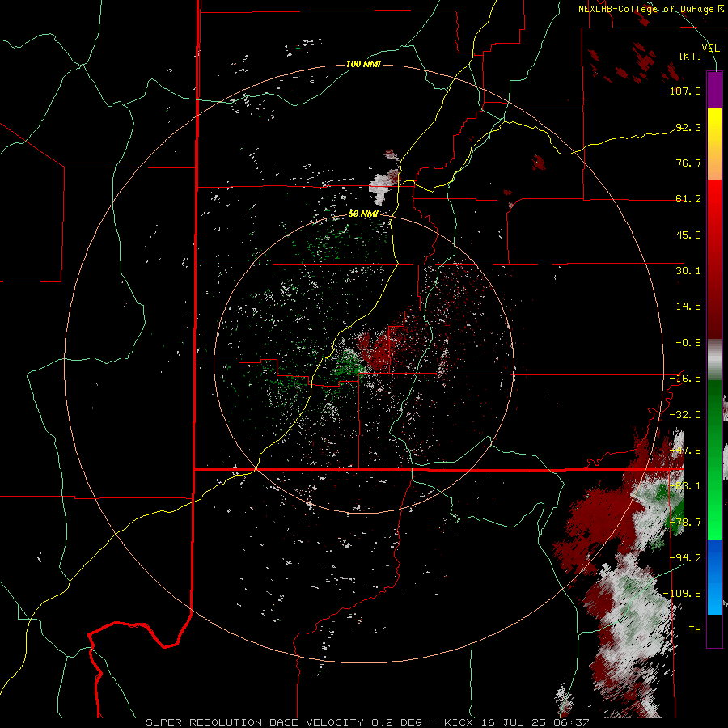The height and width of the screenshot is (728, 728).
Task: Click the -32.0 scale value
Action: 685,415
